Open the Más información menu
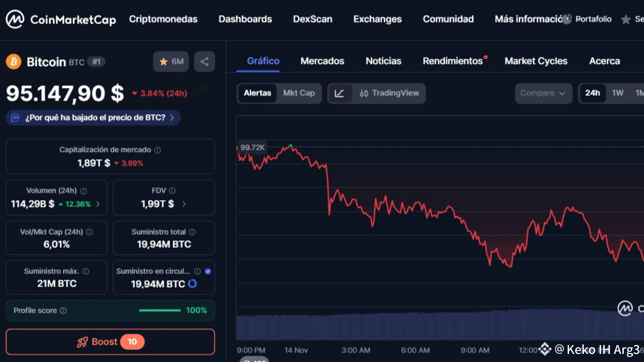Viewport: 644px width, 362px height. pyautogui.click(x=528, y=19)
